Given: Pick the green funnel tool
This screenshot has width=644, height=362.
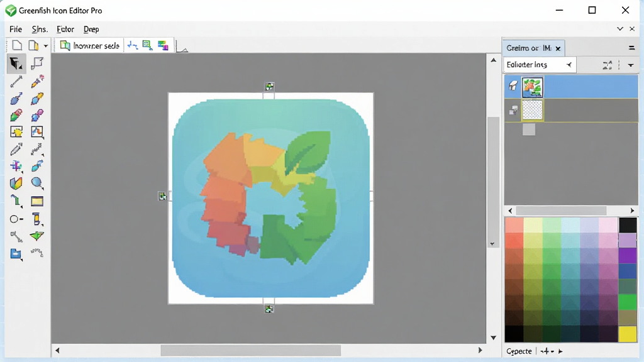Looking at the screenshot, I should click(37, 236).
